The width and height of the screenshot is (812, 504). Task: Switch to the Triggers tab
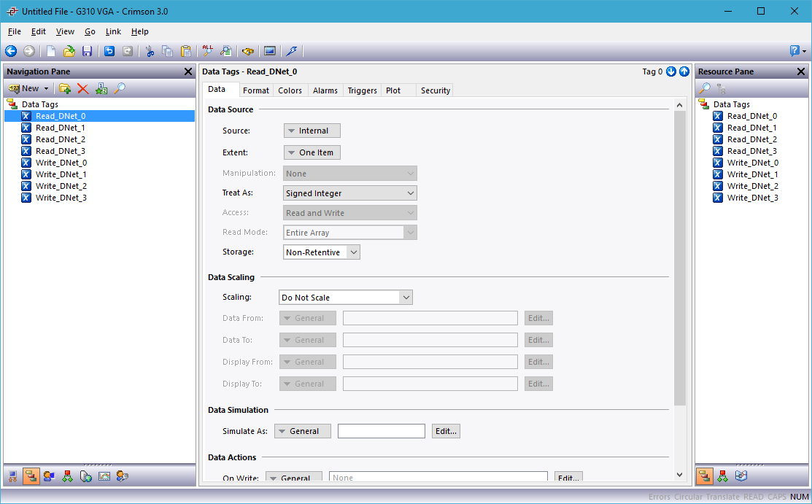click(x=363, y=90)
